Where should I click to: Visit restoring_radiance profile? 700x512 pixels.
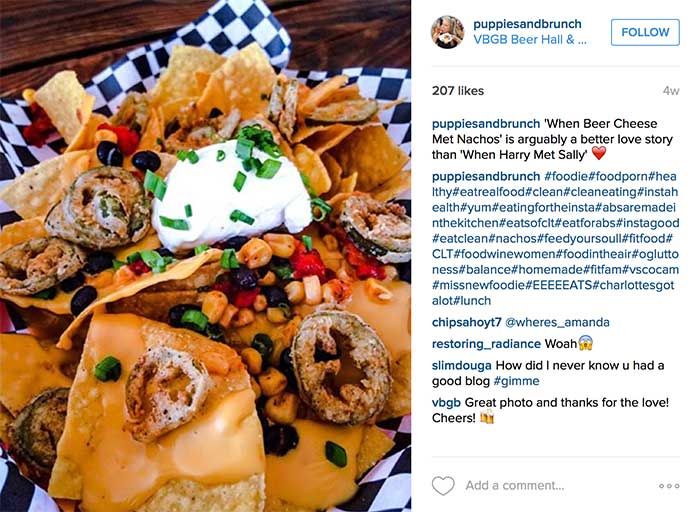486,344
